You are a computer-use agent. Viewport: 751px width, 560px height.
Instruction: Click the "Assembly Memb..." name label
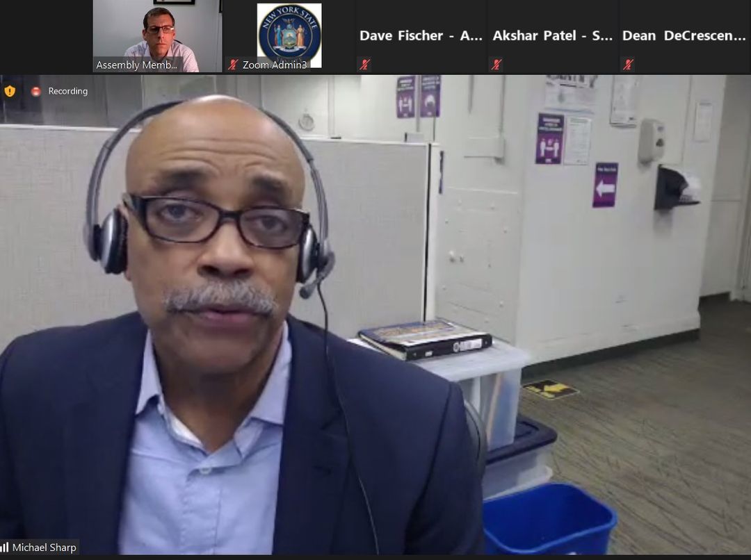pyautogui.click(x=137, y=65)
